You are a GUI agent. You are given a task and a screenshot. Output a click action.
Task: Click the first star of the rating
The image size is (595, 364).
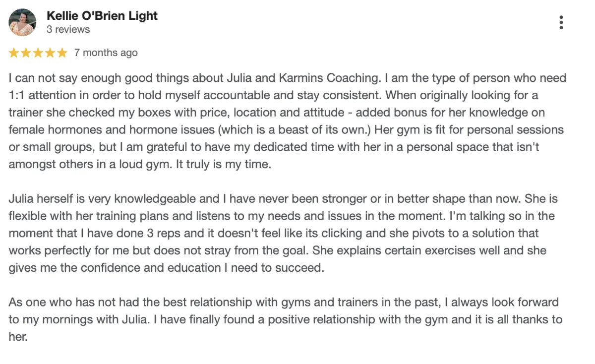[x=14, y=53]
